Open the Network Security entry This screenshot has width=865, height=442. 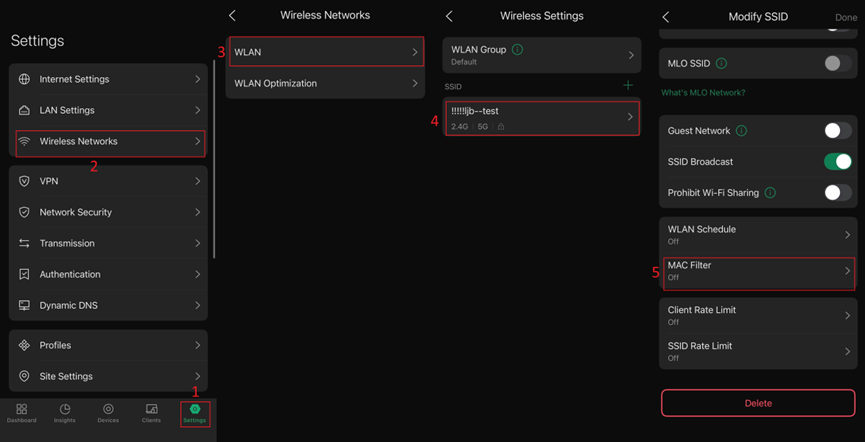(x=108, y=212)
